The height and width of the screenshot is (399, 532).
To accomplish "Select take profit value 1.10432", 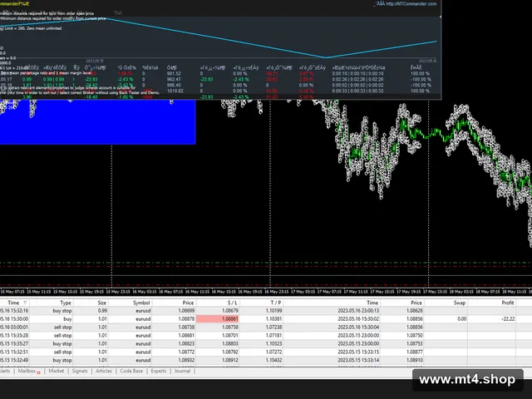I will [273, 360].
